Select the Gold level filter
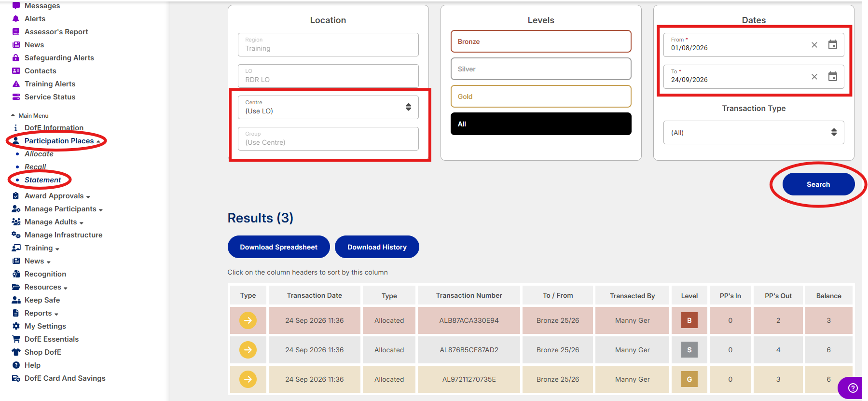The image size is (868, 401). click(541, 97)
